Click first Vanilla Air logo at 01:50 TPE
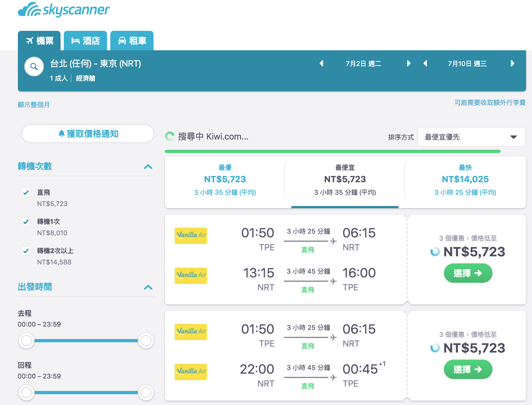The width and height of the screenshot is (532, 405). click(x=191, y=235)
